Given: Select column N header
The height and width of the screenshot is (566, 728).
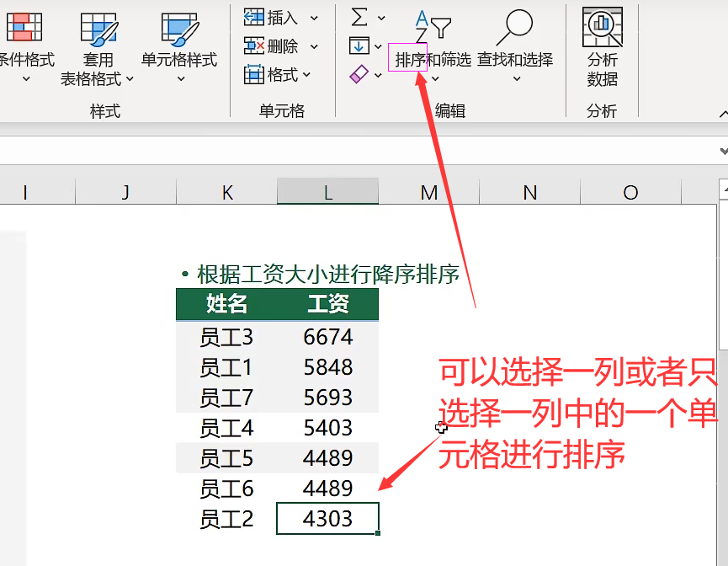Looking at the screenshot, I should point(529,192).
